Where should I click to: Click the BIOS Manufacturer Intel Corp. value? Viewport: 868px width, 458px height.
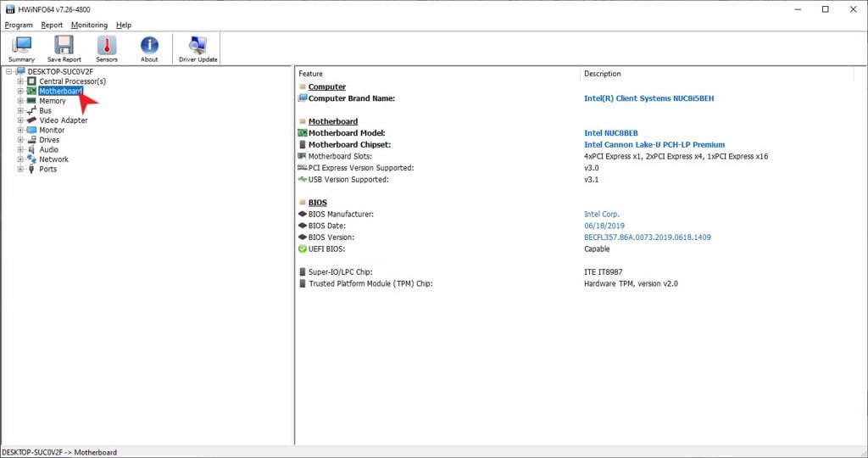point(601,214)
